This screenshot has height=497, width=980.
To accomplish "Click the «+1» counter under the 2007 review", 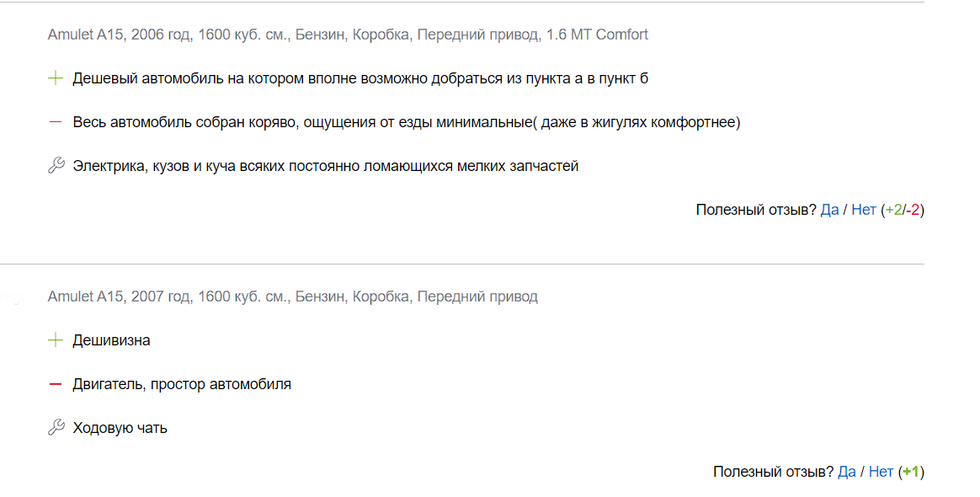I will click(x=911, y=471).
